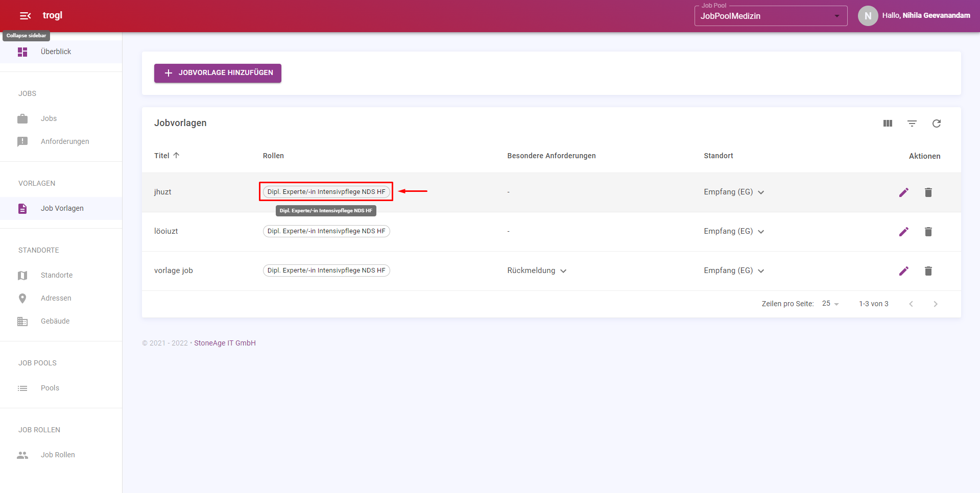
Task: Click Jobvorlage hinzufügen button
Action: coord(218,73)
